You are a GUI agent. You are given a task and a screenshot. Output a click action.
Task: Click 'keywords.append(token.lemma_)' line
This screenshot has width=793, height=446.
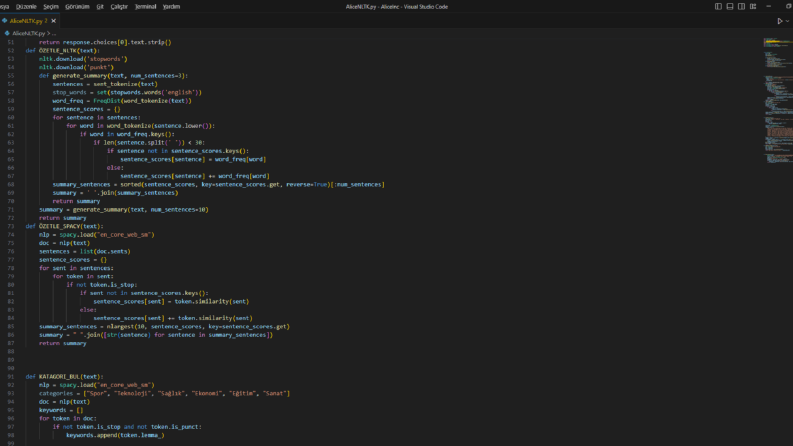pos(115,435)
